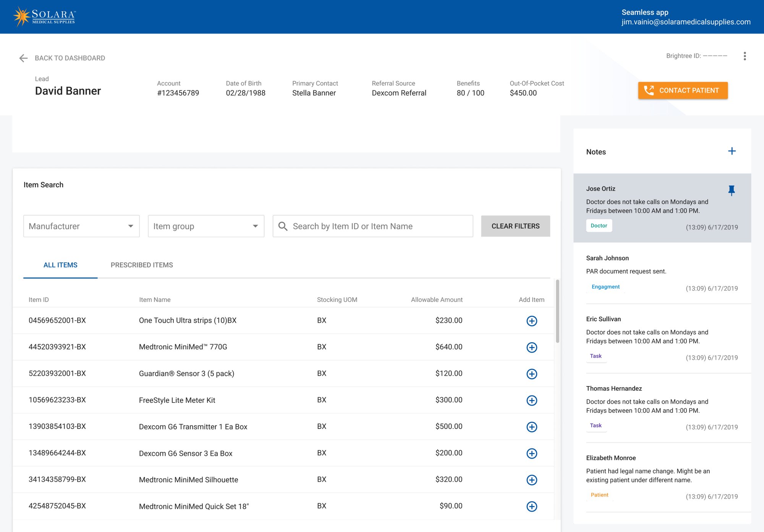Select item ID 13489664244-BX
Image resolution: width=764 pixels, height=532 pixels.
tap(57, 453)
